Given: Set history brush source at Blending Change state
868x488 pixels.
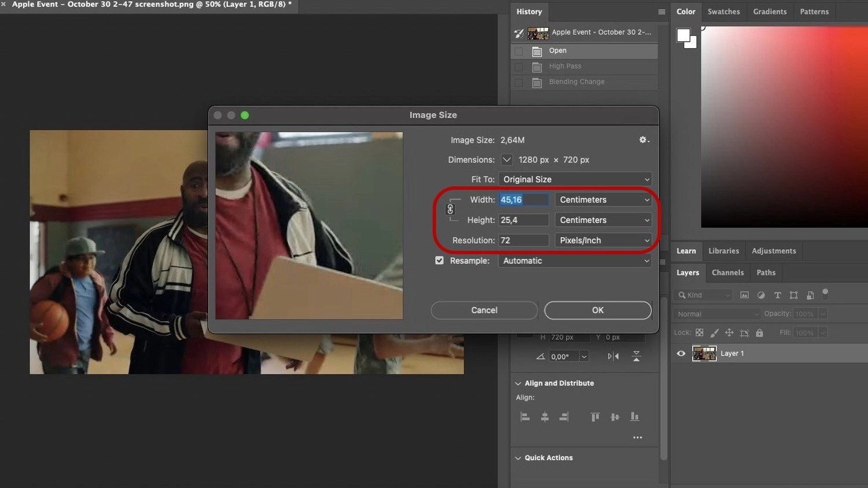Looking at the screenshot, I should coord(518,82).
